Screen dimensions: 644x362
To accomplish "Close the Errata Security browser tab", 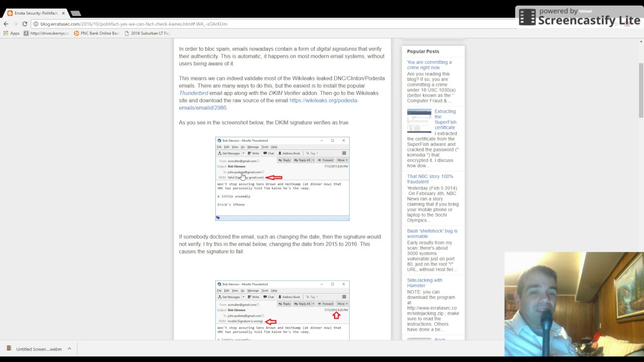I will (x=63, y=13).
